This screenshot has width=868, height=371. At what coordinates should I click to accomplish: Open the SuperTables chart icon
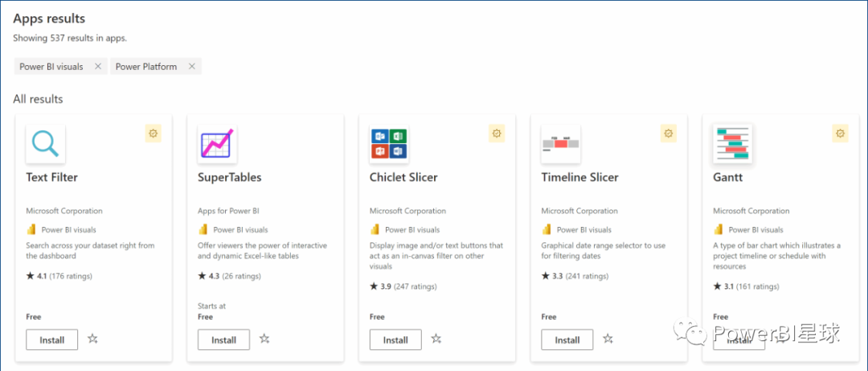pos(217,143)
